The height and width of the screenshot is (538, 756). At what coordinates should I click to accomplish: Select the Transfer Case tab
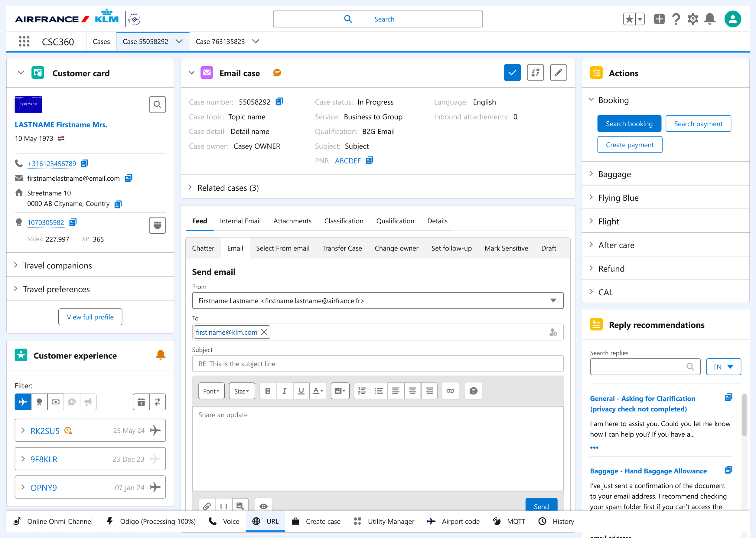pyautogui.click(x=342, y=248)
